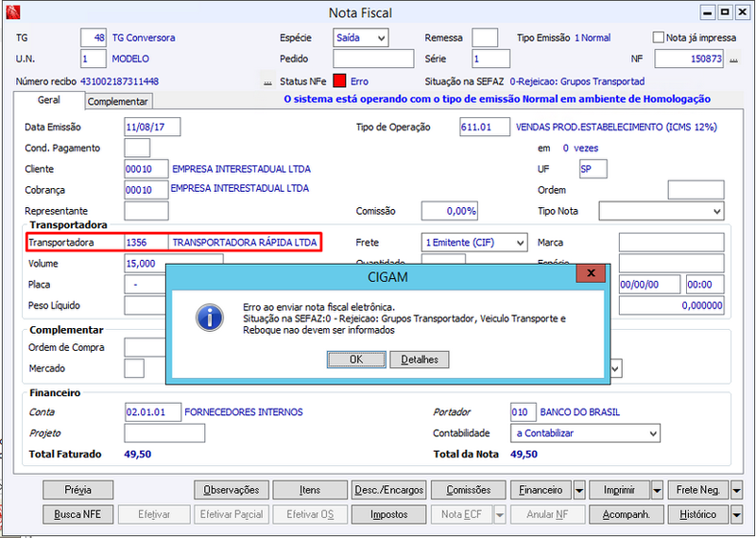Click the Financeiro button
The width and height of the screenshot is (756, 538).
click(541, 490)
